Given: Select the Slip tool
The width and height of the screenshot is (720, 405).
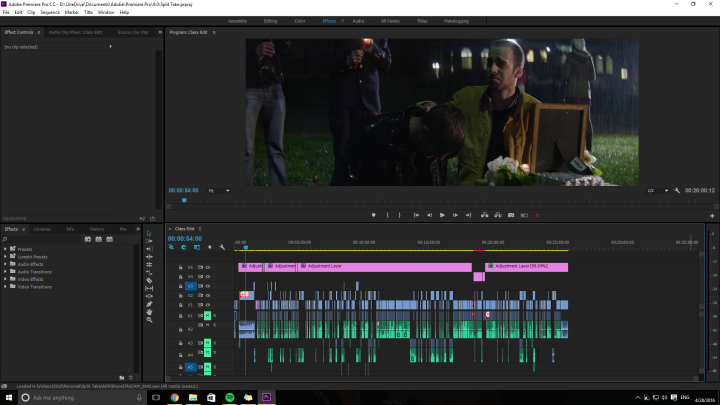Looking at the screenshot, I should click(x=149, y=288).
